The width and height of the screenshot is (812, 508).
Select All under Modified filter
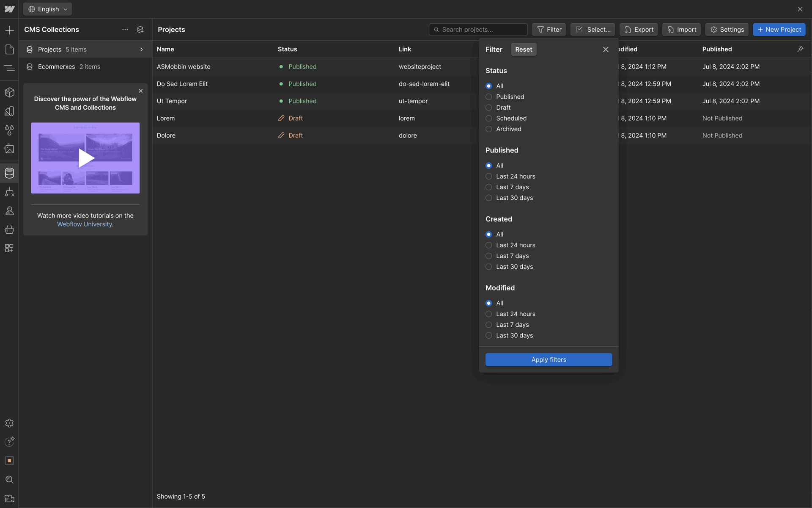click(x=489, y=303)
